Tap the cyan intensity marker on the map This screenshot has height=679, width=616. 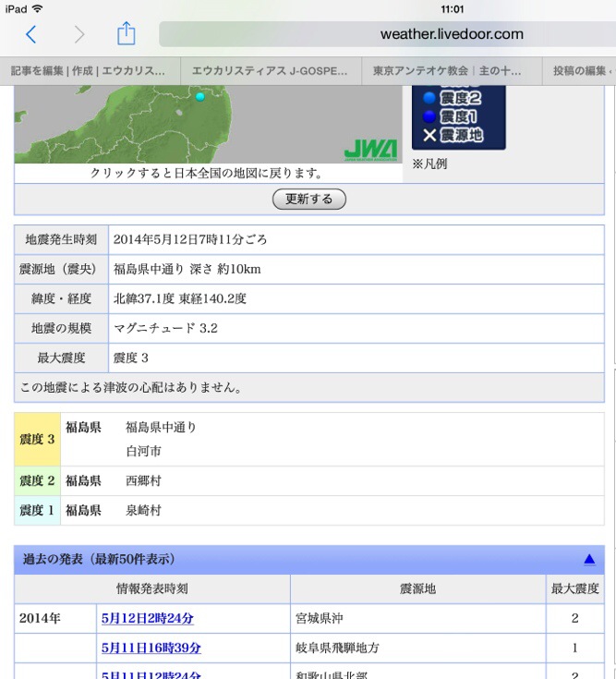199,96
